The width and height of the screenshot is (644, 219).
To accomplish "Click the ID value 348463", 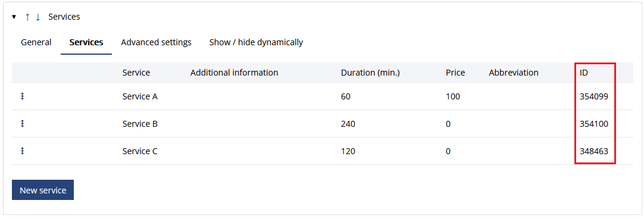I will pyautogui.click(x=594, y=151).
